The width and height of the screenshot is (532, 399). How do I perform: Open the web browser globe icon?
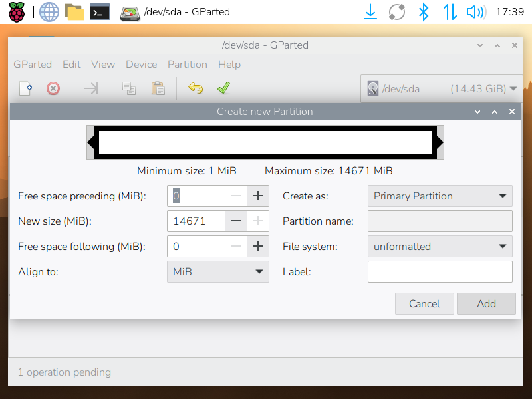(x=49, y=11)
